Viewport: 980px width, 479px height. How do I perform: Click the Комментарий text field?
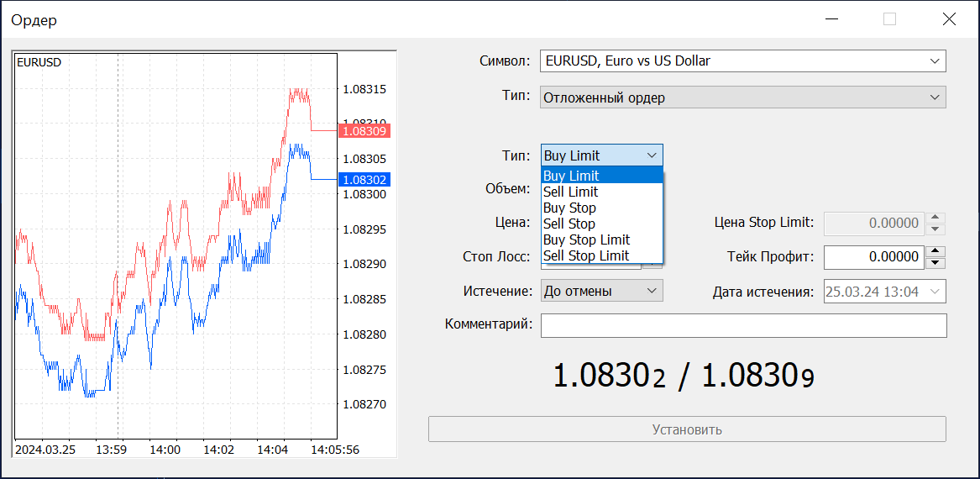(x=744, y=325)
